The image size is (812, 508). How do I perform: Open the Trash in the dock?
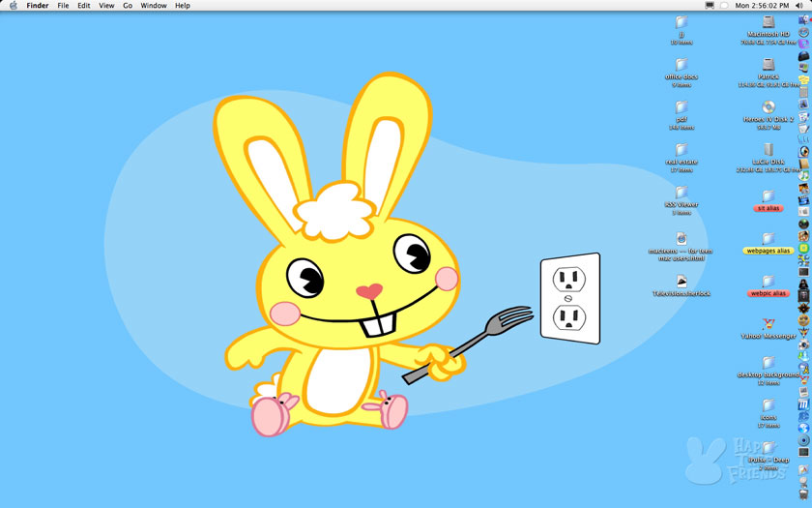point(803,493)
